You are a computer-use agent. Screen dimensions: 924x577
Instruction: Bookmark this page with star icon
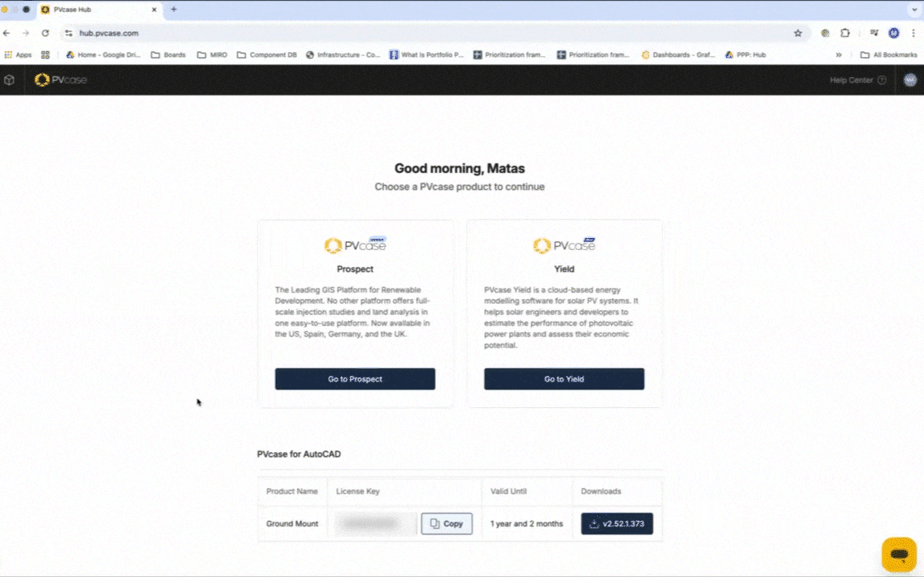point(798,33)
